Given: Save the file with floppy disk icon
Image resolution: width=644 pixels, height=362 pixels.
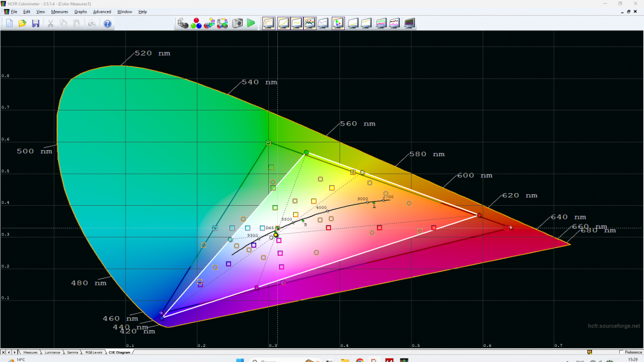Looking at the screenshot, I should (x=36, y=24).
